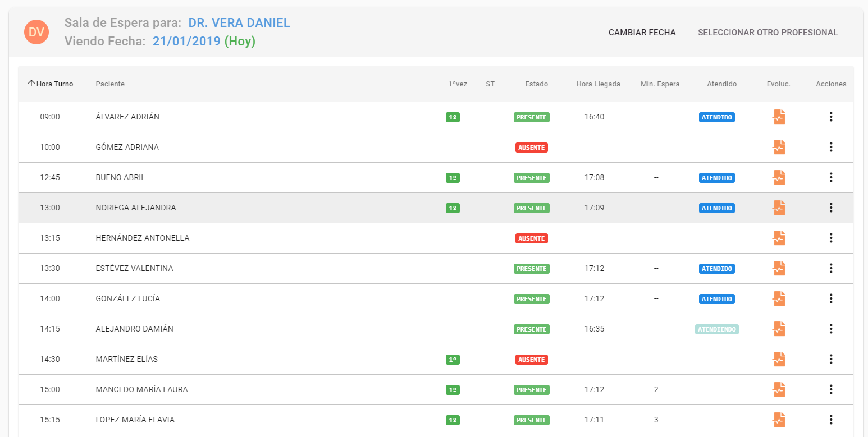Open evolution record for Gómez Adriana
Screen dimensions: 868x437
[x=778, y=147]
